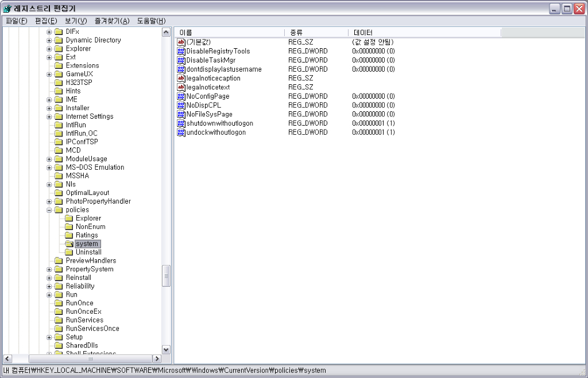Click tree scrollbar up arrow
The width and height of the screenshot is (588, 378).
coord(166,32)
